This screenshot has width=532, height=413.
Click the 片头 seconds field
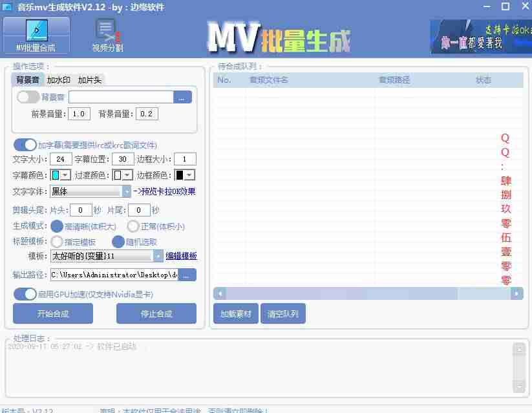81,210
